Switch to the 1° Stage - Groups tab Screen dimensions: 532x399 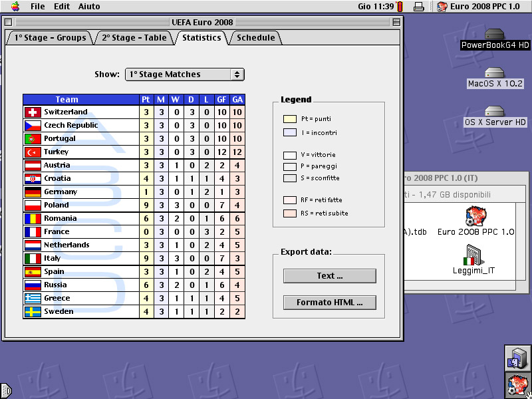coord(50,38)
